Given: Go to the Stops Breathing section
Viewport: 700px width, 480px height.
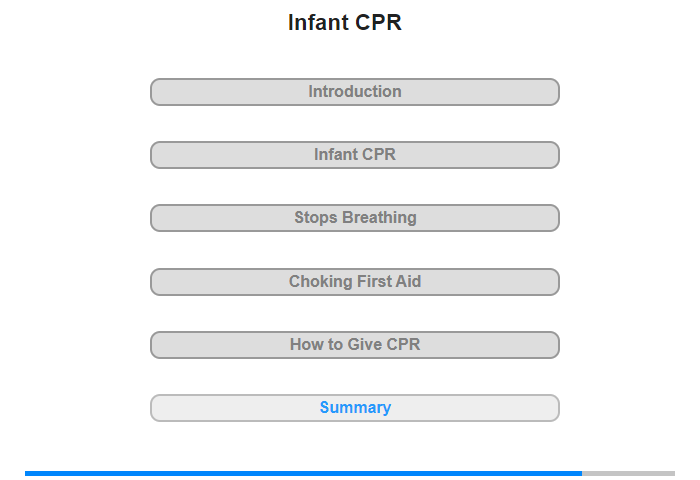Looking at the screenshot, I should 355,218.
